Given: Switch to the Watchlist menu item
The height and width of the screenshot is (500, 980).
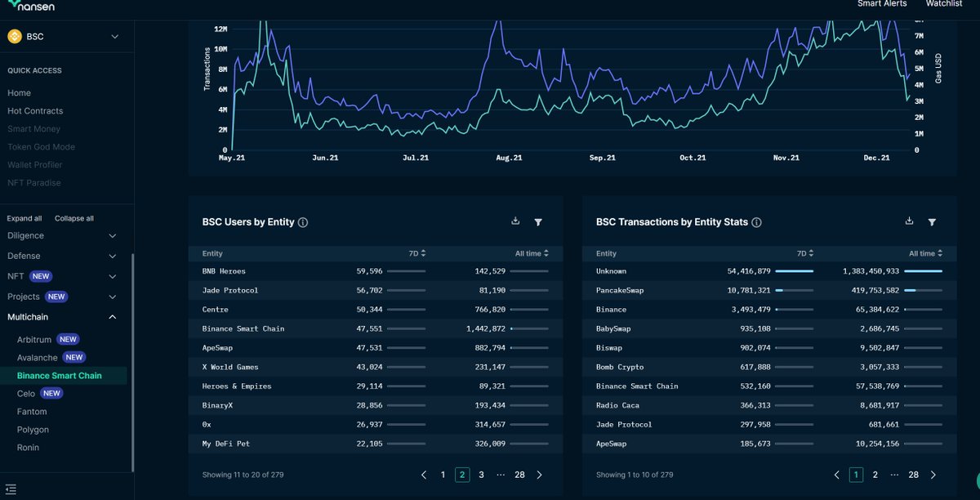Looking at the screenshot, I should click(944, 4).
